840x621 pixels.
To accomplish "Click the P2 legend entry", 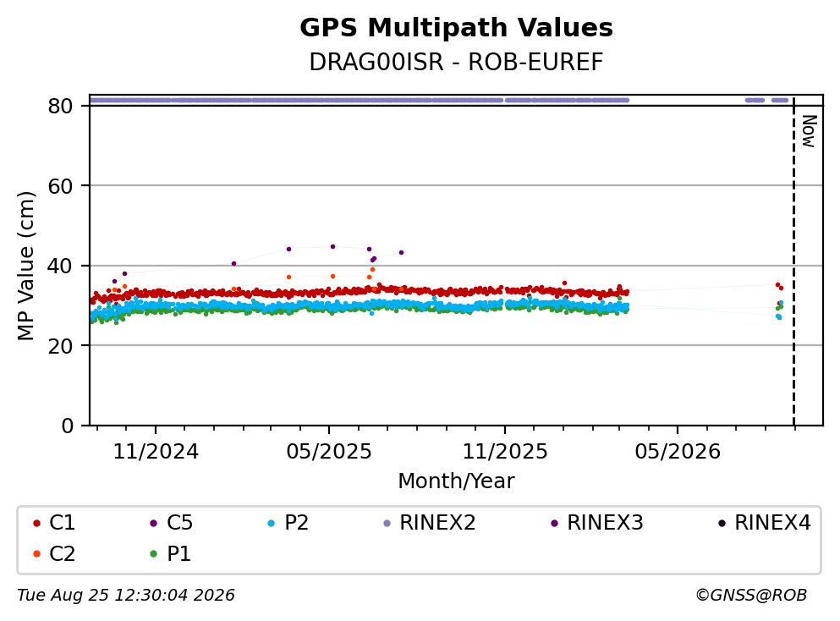I will [x=288, y=522].
